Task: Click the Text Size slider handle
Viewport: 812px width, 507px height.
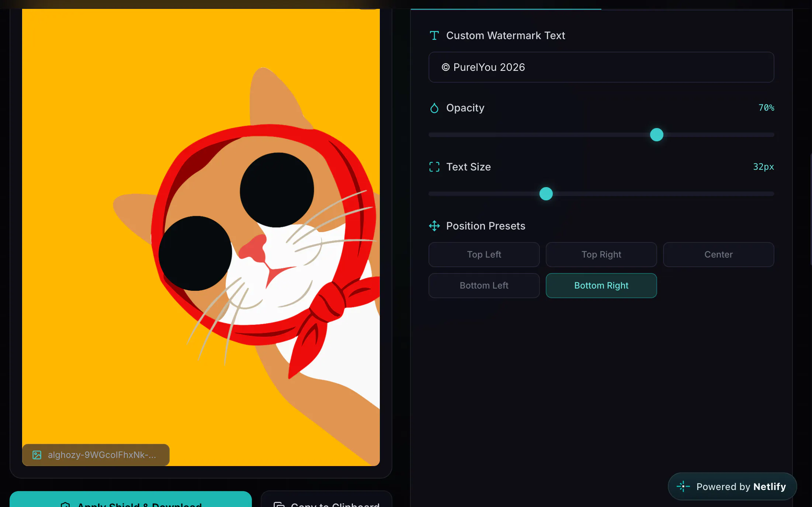Action: pos(546,194)
